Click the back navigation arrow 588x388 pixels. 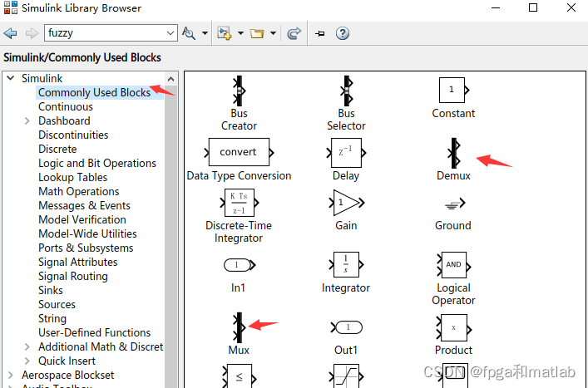pyautogui.click(x=11, y=33)
